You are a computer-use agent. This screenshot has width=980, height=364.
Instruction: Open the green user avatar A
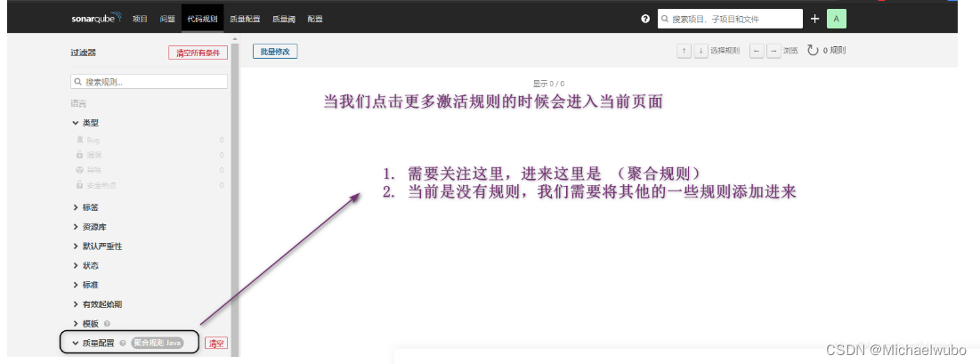837,19
